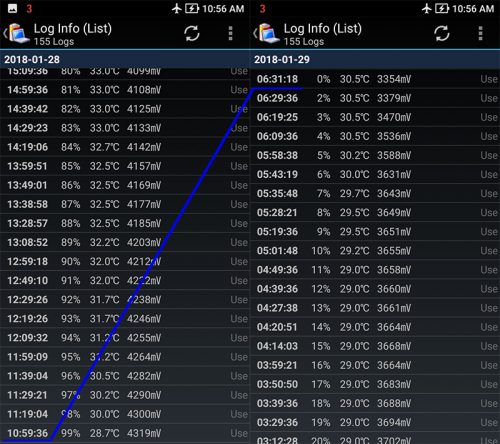Image resolution: width=500 pixels, height=444 pixels.
Task: Select log row 12:19:26 93%
Action: click(125, 318)
